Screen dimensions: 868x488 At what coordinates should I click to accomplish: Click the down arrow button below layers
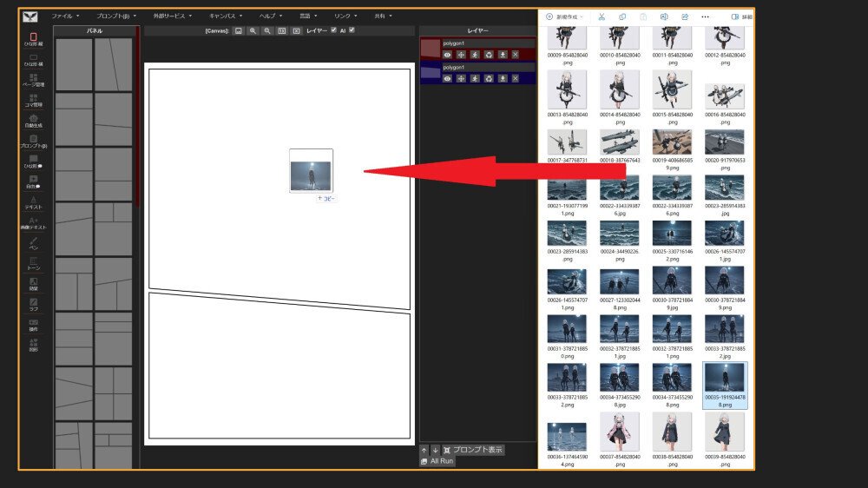[435, 450]
